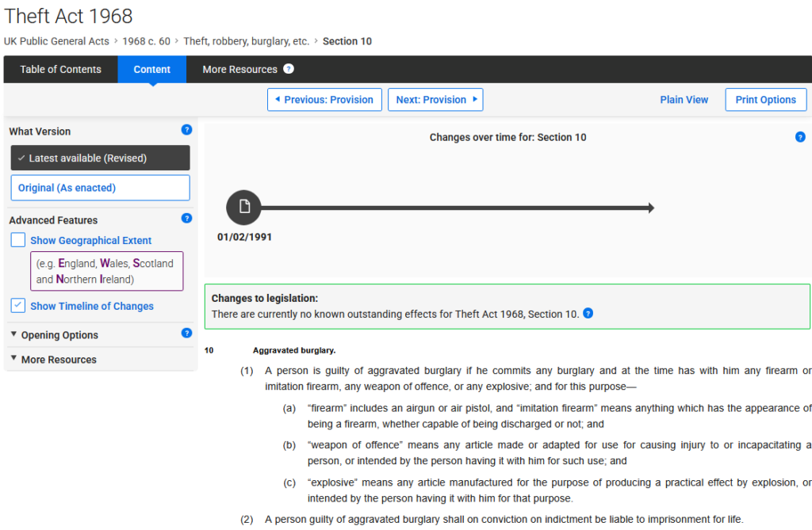Click the timeline arrowhead end
The height and width of the screenshot is (530, 812).
coord(649,208)
